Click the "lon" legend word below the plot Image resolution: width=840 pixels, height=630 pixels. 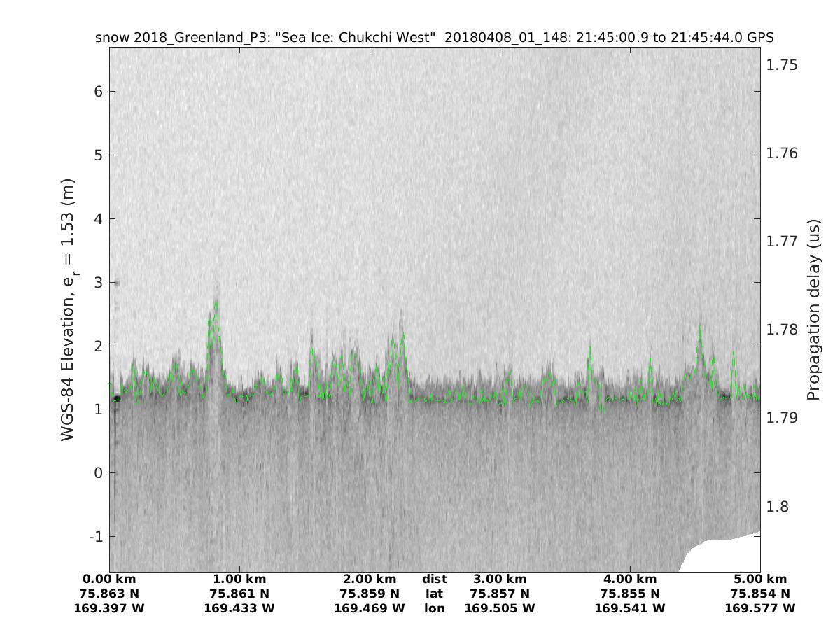pyautogui.click(x=434, y=608)
